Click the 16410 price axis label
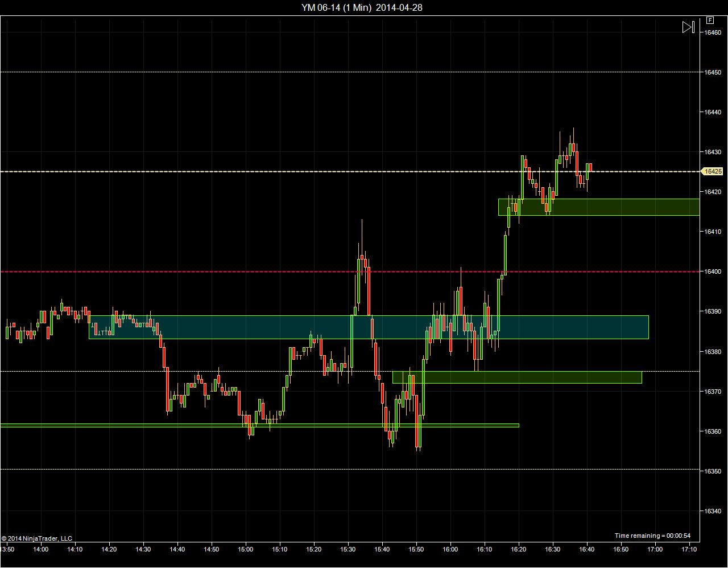The image size is (728, 568). click(713, 232)
